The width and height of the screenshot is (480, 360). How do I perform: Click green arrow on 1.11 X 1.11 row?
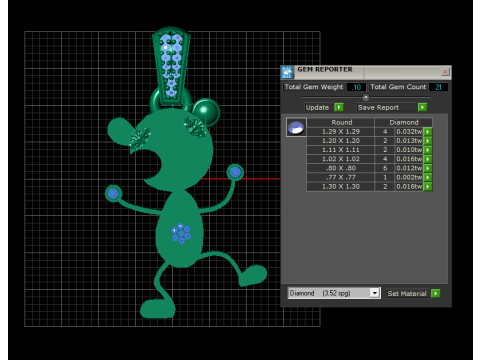point(428,150)
